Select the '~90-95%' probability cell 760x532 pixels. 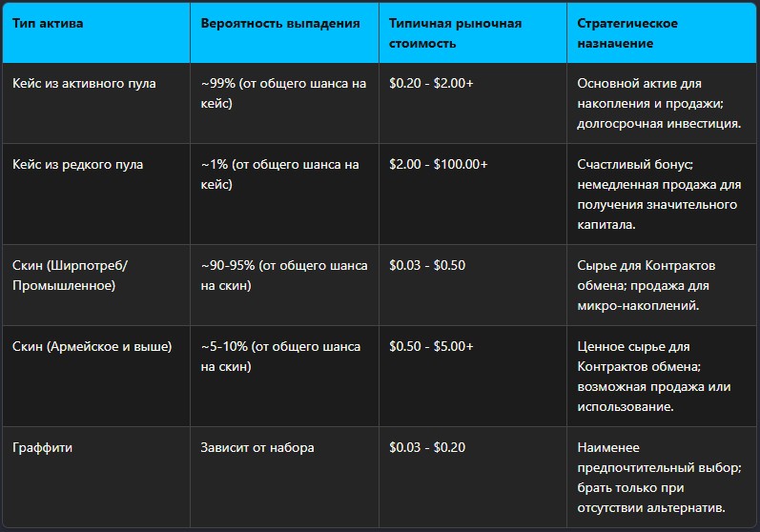pos(284,285)
